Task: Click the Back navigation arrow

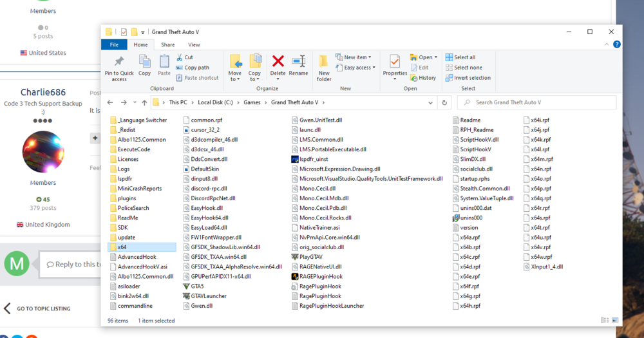Action: point(110,102)
